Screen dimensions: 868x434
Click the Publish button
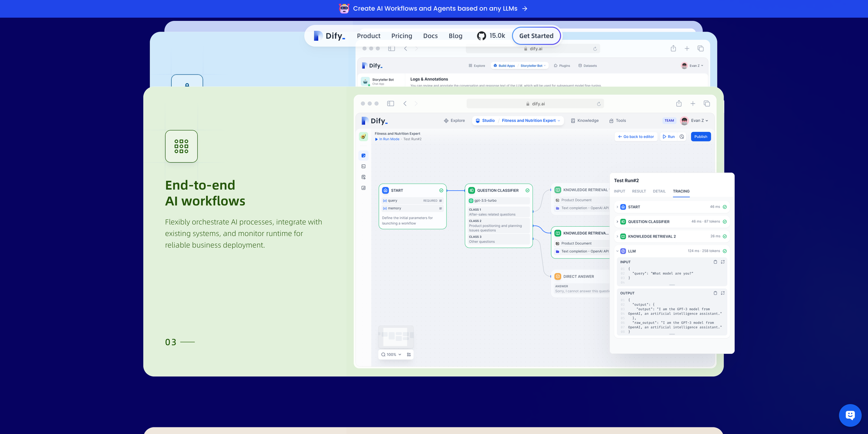click(700, 137)
